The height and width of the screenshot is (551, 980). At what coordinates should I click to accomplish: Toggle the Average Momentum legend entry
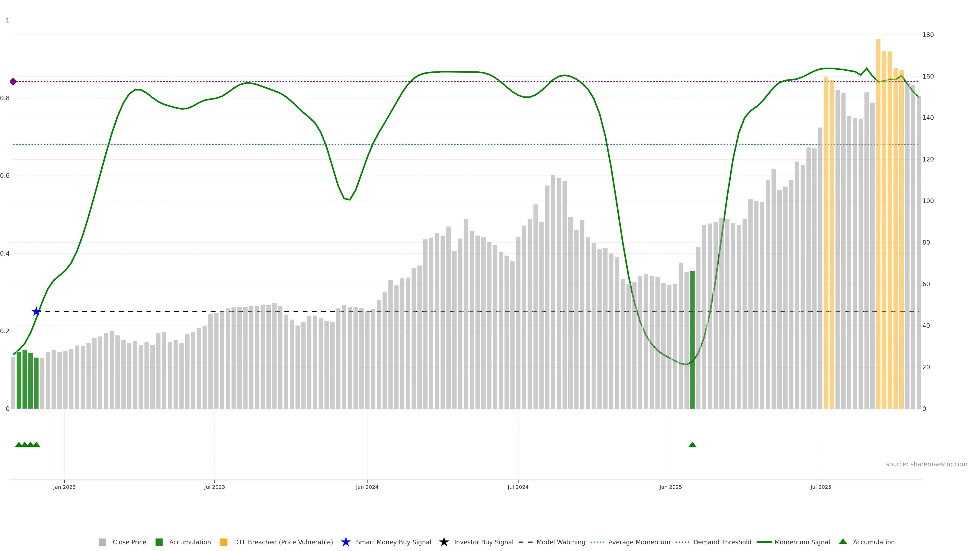tap(639, 542)
